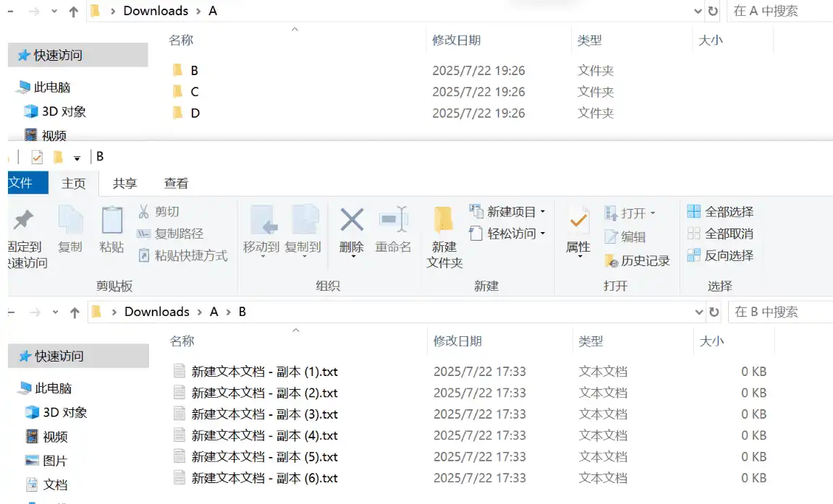Screen dimensions: 833x504
Task: Click the Pin to Quick access icon
Action: [23, 220]
